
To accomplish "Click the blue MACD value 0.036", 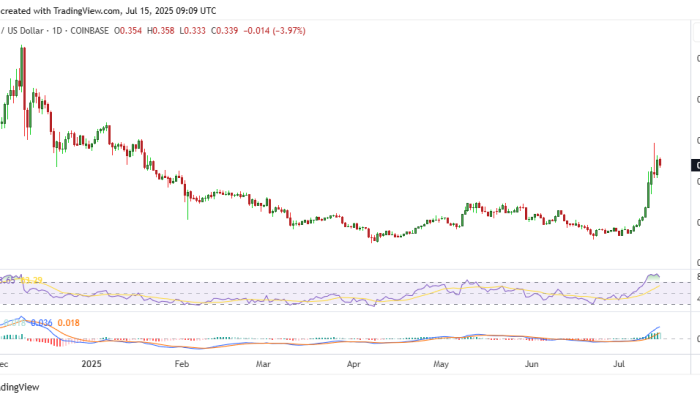I will [x=42, y=322].
